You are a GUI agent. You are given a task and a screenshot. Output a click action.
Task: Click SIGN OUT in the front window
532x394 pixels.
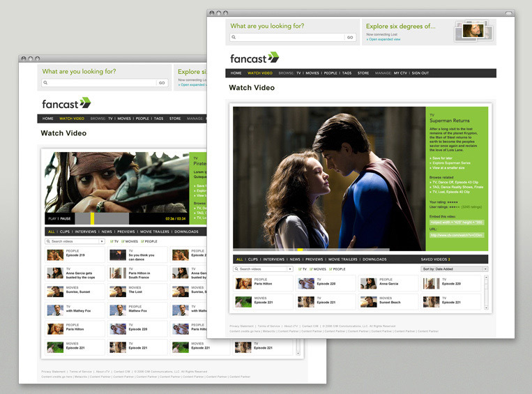pos(420,73)
